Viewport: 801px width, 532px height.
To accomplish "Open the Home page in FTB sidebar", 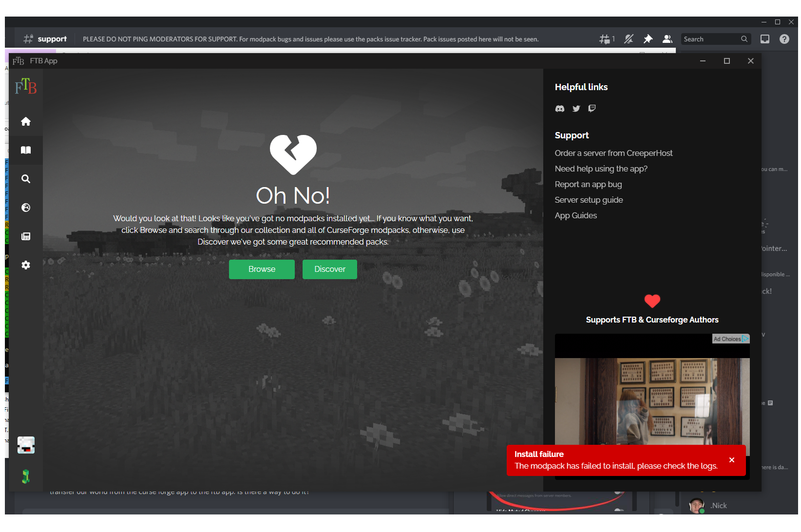I will coord(26,121).
